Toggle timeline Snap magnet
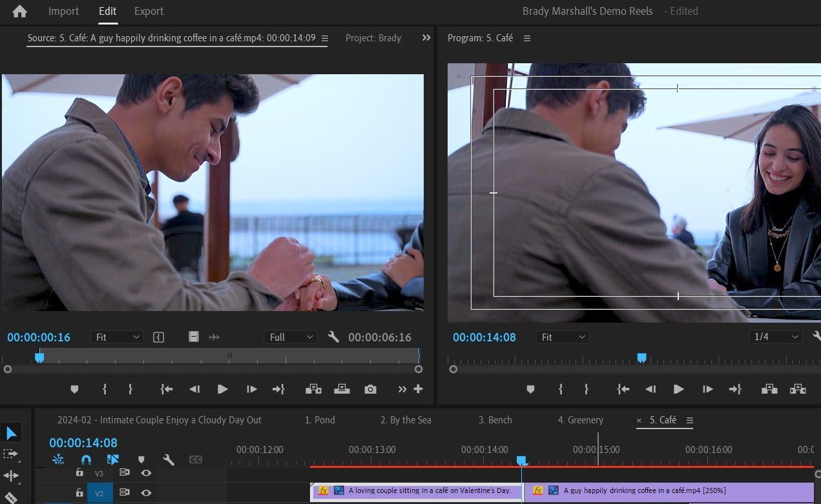The width and height of the screenshot is (821, 504). click(86, 459)
